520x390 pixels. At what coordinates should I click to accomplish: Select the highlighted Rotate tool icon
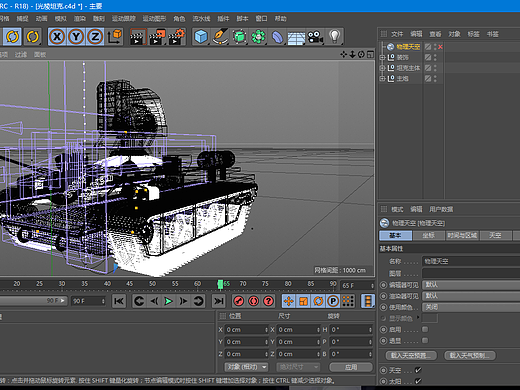[x=12, y=36]
